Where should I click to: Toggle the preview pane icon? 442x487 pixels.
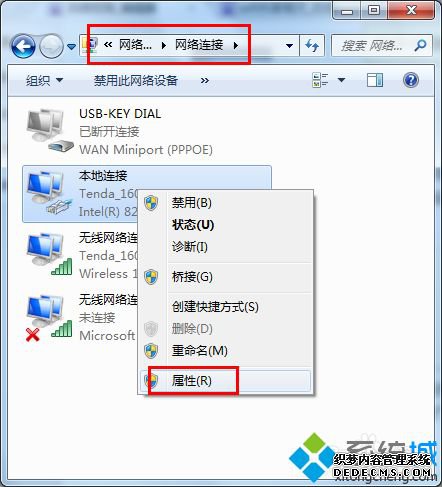point(375,80)
